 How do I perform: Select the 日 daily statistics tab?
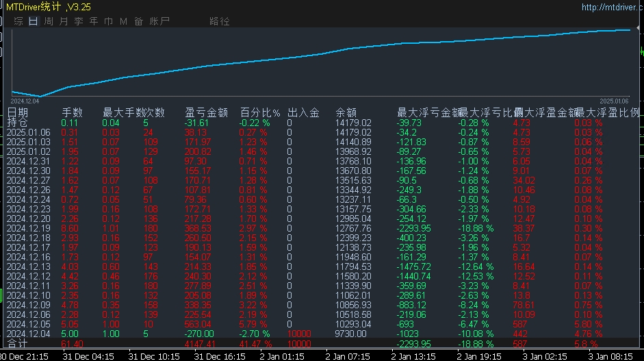coord(34,21)
